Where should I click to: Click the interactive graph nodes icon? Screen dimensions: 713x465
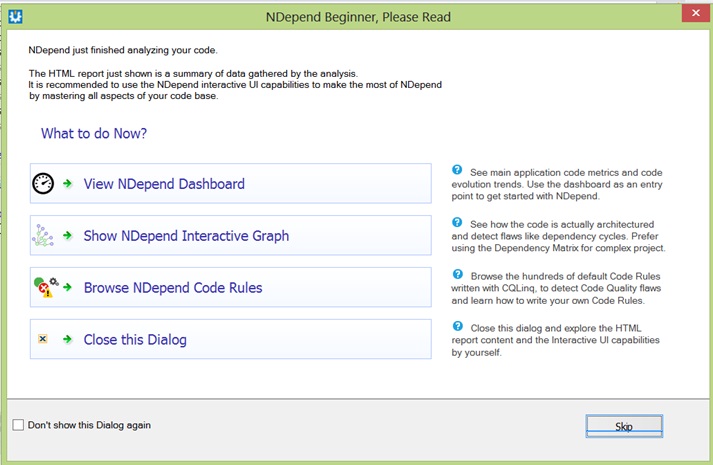pyautogui.click(x=43, y=235)
